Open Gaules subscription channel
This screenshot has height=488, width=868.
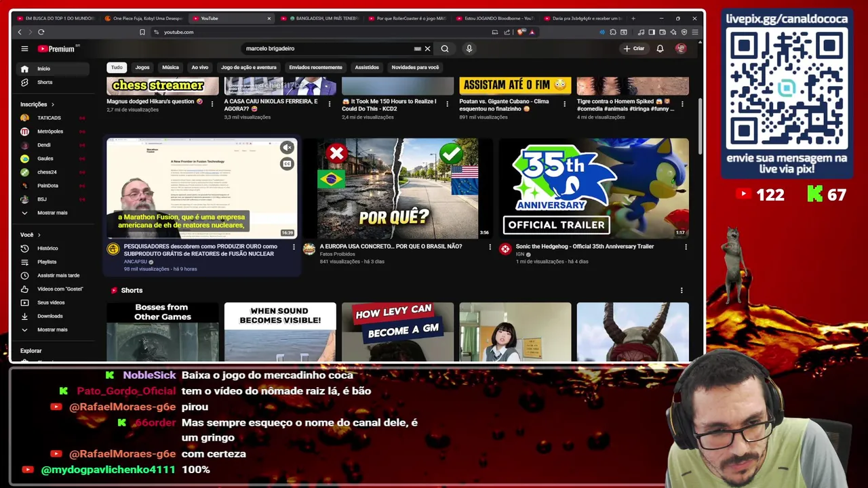pos(53,159)
